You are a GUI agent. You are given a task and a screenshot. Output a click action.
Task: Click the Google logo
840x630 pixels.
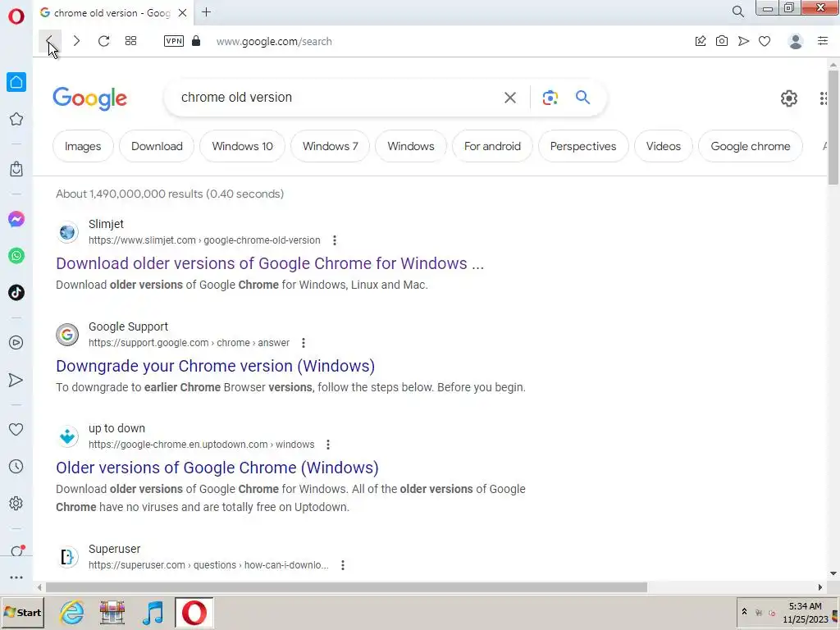[x=90, y=98]
